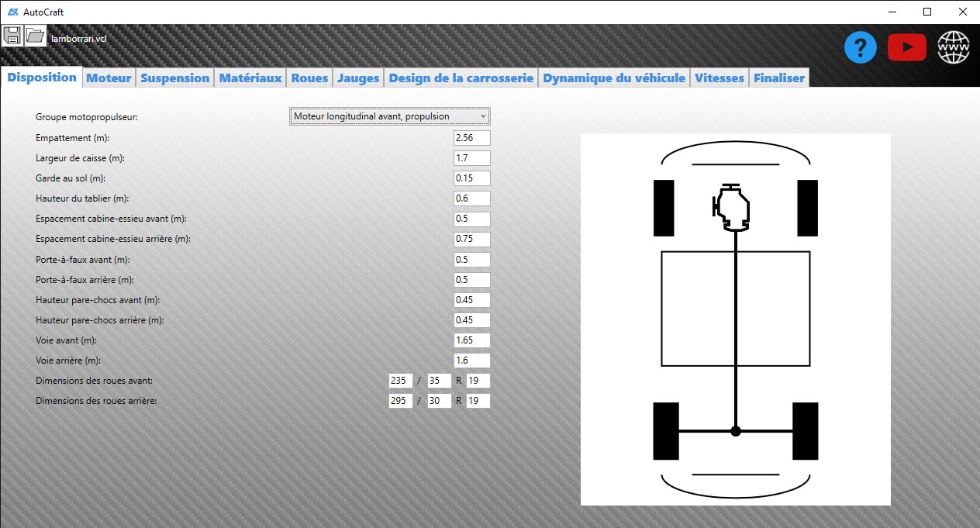
Task: Open the blue question mark help icon
Action: 861,48
